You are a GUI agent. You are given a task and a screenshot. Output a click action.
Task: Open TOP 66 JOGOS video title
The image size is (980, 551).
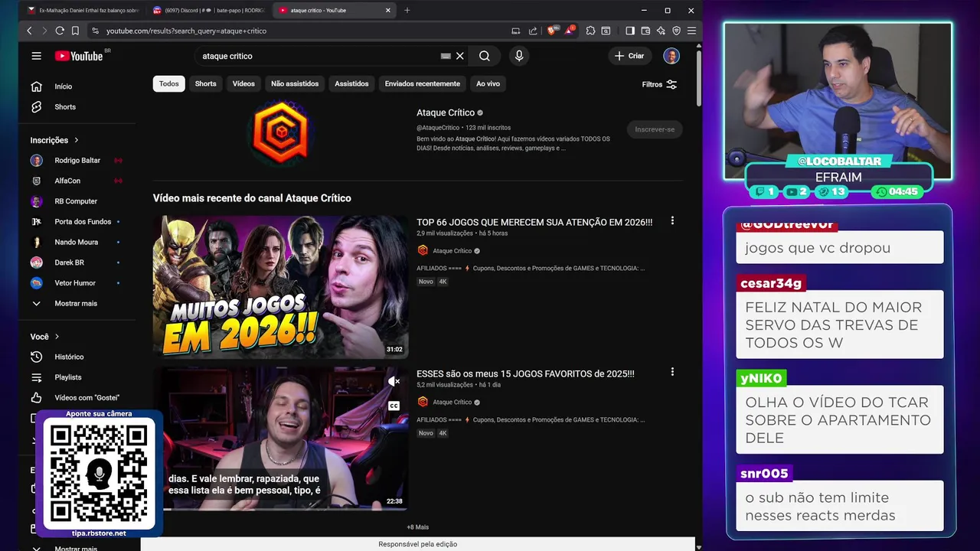(x=534, y=223)
